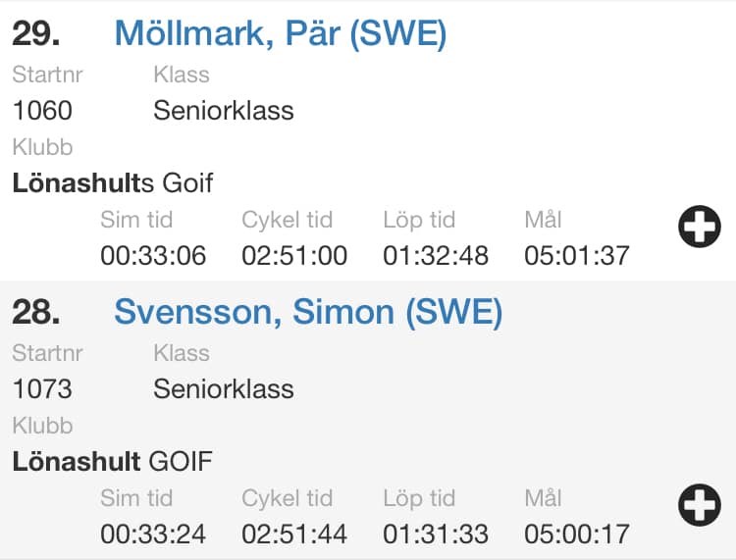This screenshot has height=560, width=736.
Task: Click Svensson's run time 01:31:33
Action: coord(436,535)
